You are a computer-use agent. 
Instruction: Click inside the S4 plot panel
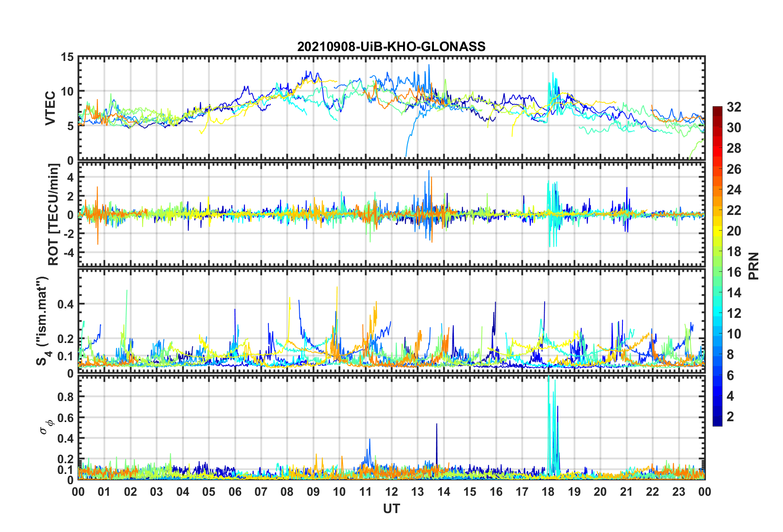[x=391, y=321]
